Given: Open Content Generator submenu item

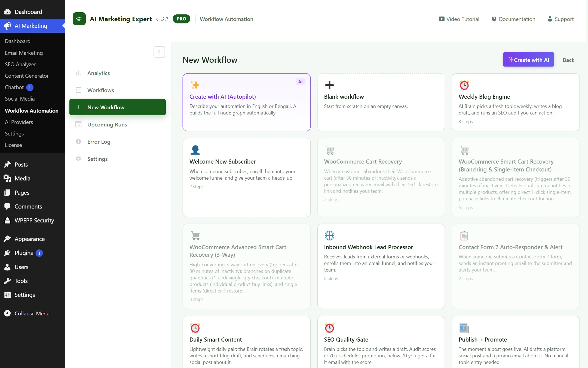Looking at the screenshot, I should (27, 76).
